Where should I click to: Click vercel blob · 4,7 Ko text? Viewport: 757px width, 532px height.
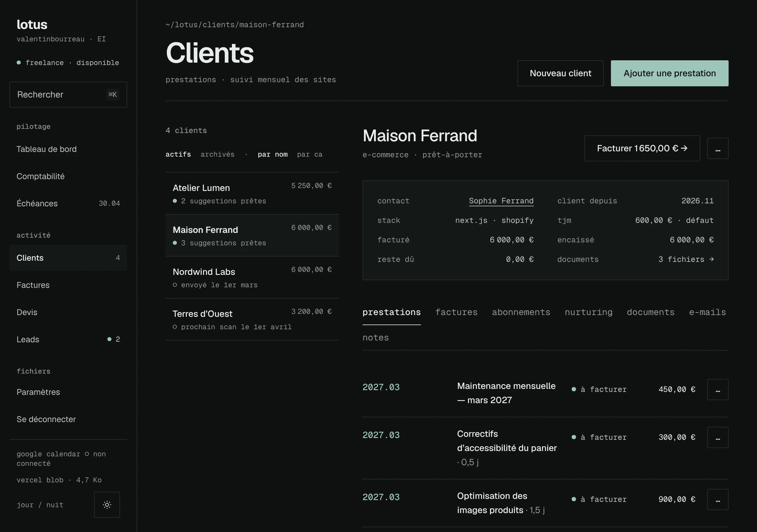pos(59,480)
